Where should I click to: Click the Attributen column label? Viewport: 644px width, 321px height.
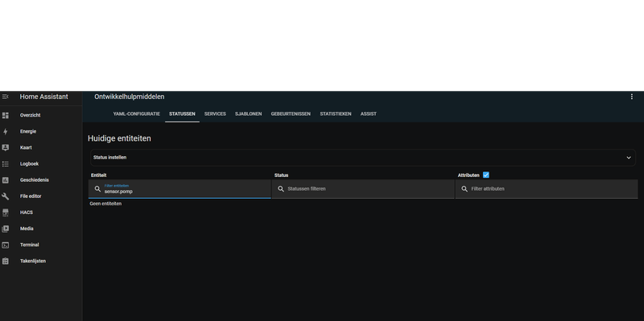[x=469, y=175]
